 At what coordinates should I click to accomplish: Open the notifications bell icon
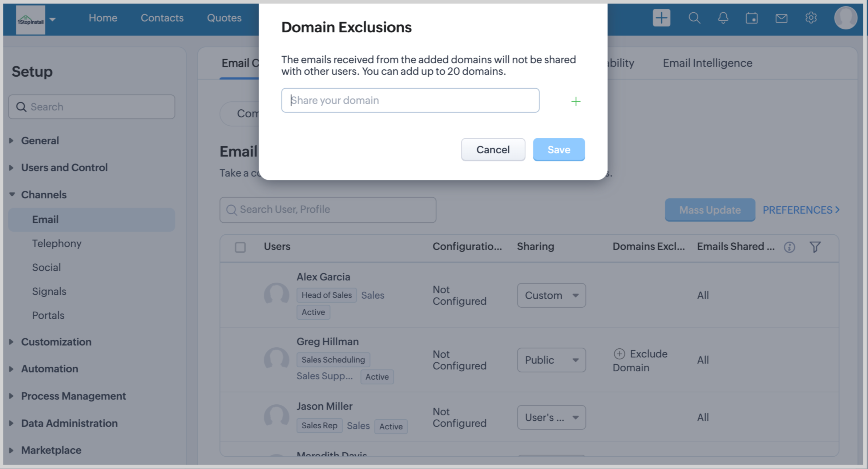723,18
